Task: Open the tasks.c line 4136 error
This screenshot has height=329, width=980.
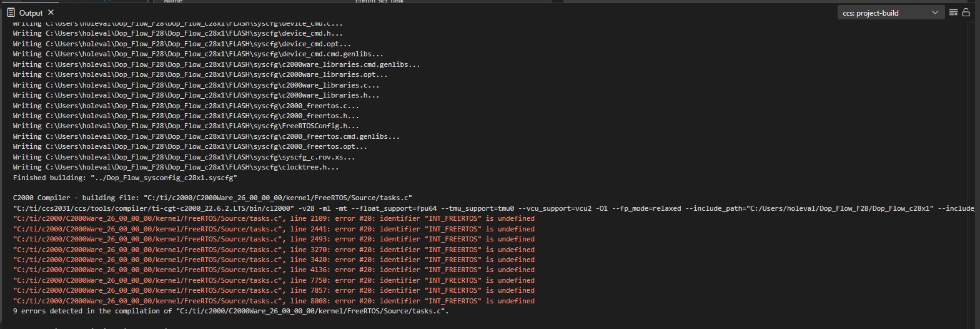Action: (274, 270)
